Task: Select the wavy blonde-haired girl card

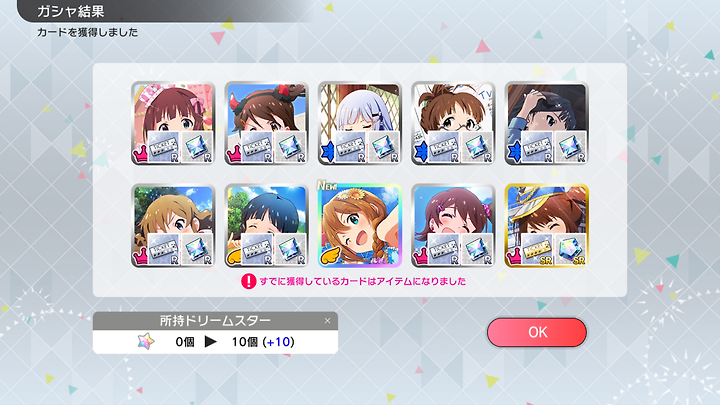Action: click(x=173, y=225)
